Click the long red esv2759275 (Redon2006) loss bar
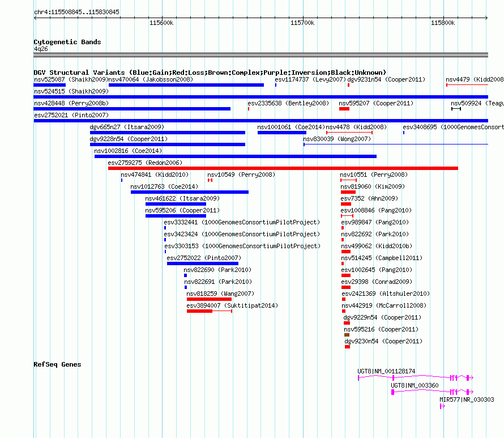 283,168
